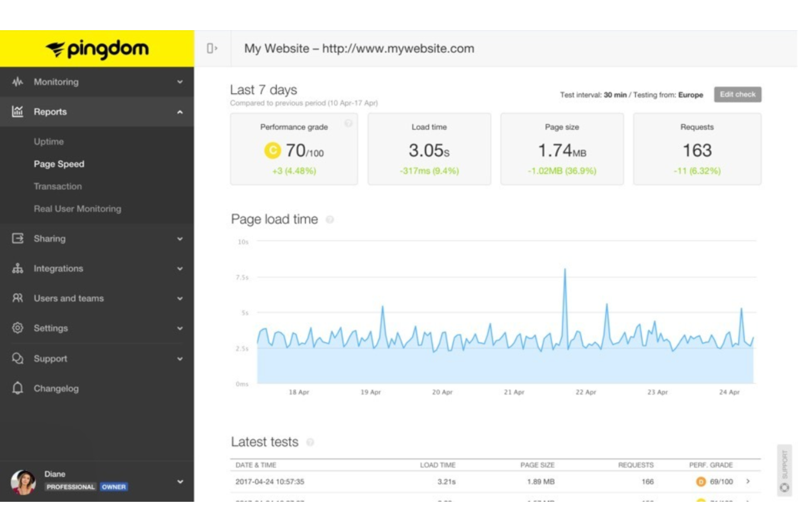Click the Reports chart icon
Screen dimensions: 798x532
pos(18,112)
